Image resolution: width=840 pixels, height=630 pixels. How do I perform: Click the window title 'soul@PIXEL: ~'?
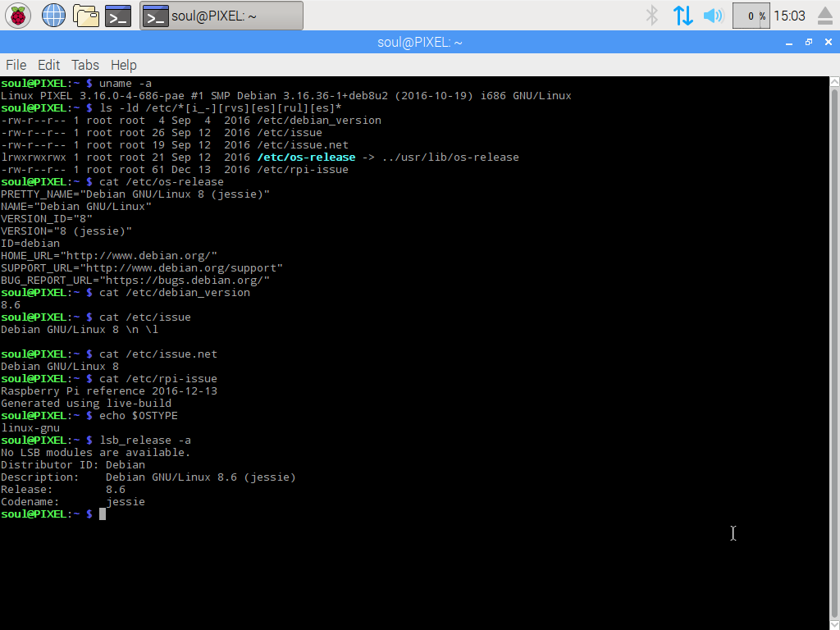tap(419, 43)
